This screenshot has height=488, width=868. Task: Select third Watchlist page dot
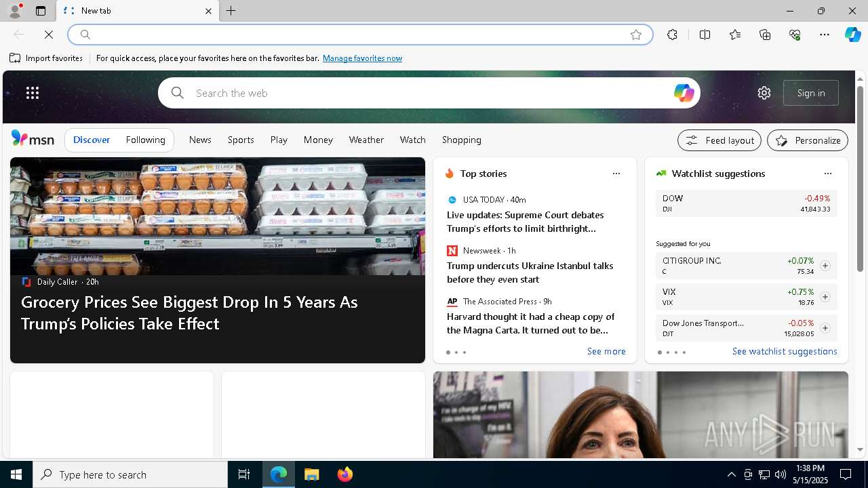coord(676,352)
